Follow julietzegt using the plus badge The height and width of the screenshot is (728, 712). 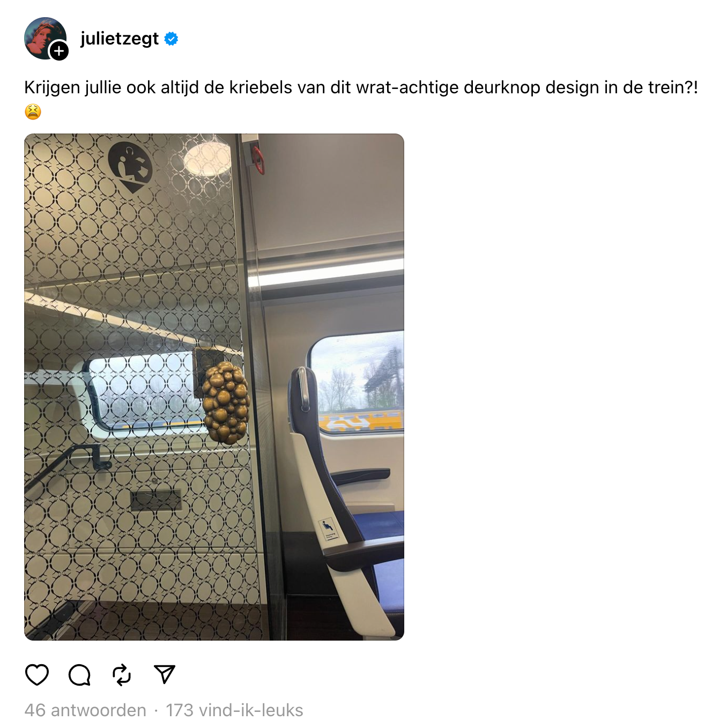[59, 51]
